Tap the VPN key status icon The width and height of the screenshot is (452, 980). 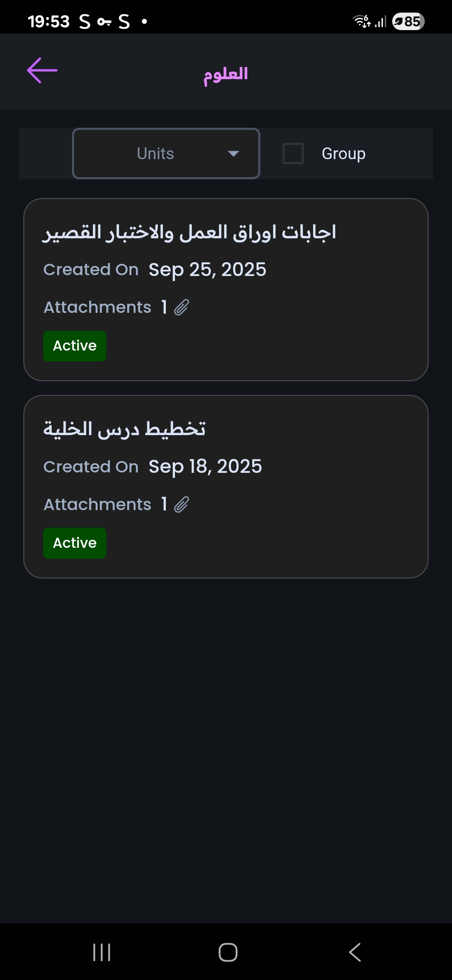(104, 22)
